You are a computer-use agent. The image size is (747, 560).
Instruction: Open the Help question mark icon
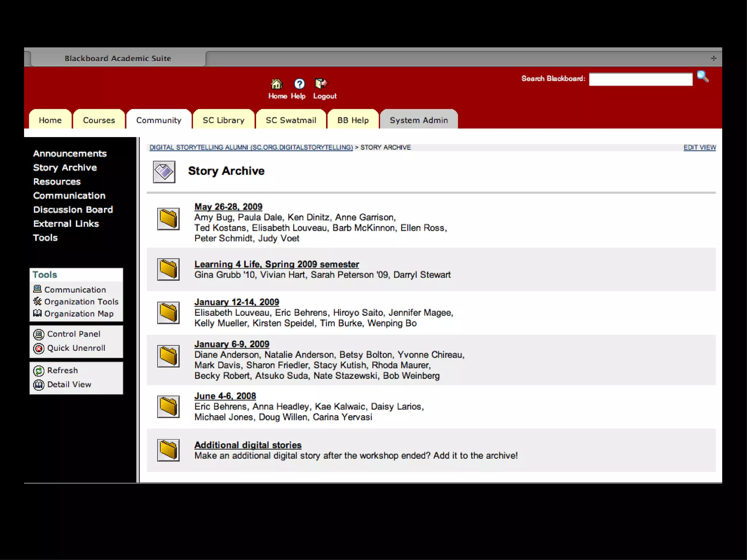click(x=299, y=84)
